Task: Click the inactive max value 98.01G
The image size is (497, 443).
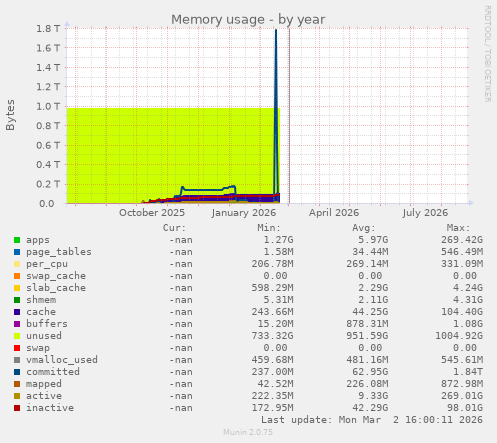Action: (x=465, y=408)
